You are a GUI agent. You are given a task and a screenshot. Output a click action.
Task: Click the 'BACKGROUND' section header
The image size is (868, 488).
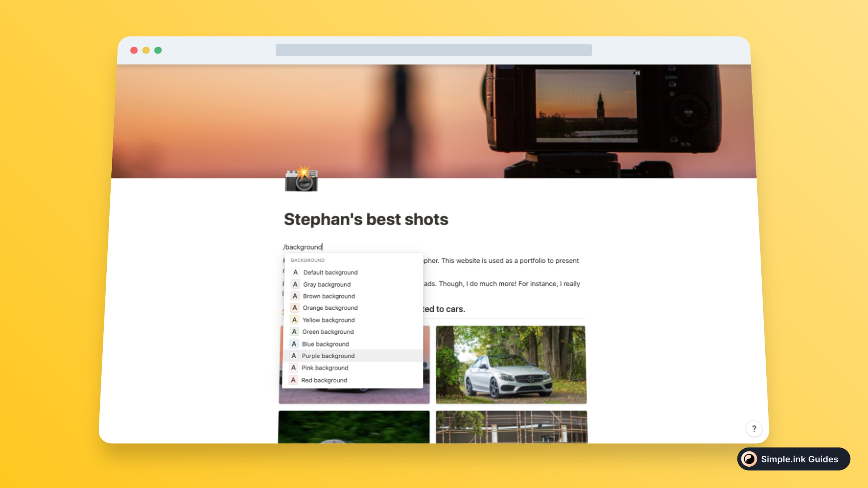pos(308,260)
